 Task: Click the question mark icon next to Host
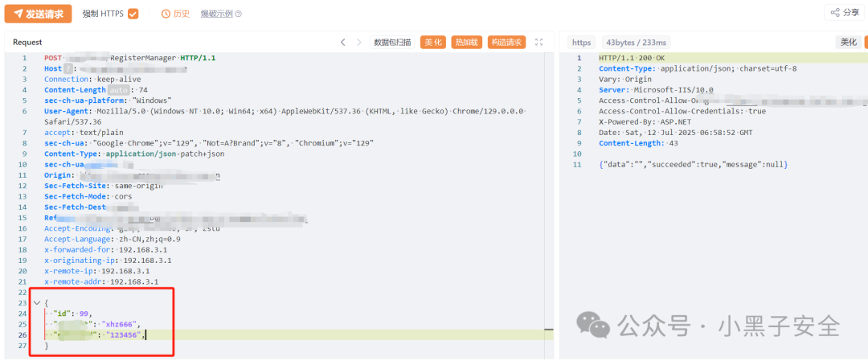coord(68,68)
